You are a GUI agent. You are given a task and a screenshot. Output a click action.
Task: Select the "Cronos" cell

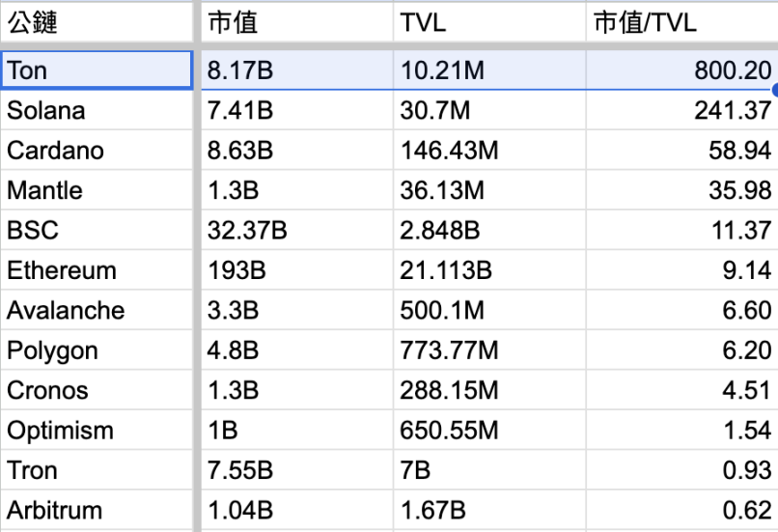(x=97, y=390)
